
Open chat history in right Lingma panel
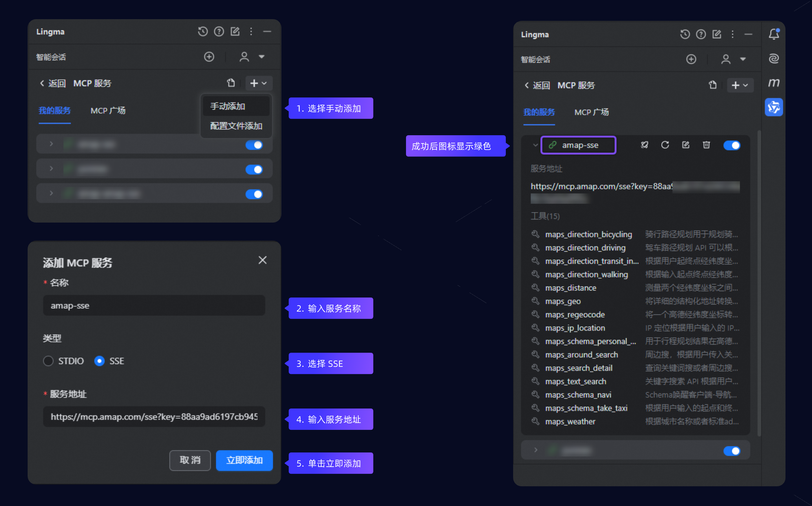(685, 34)
